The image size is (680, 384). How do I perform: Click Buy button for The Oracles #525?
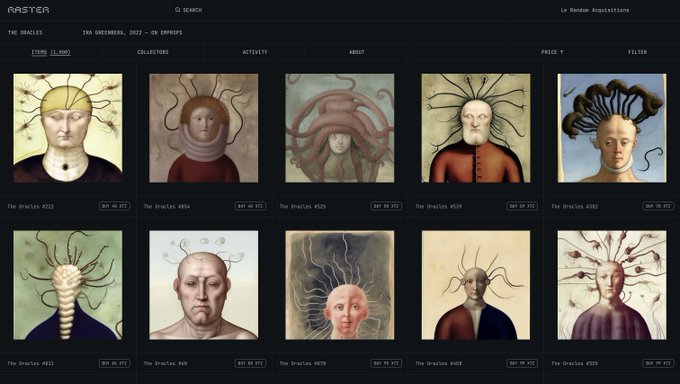(386, 206)
